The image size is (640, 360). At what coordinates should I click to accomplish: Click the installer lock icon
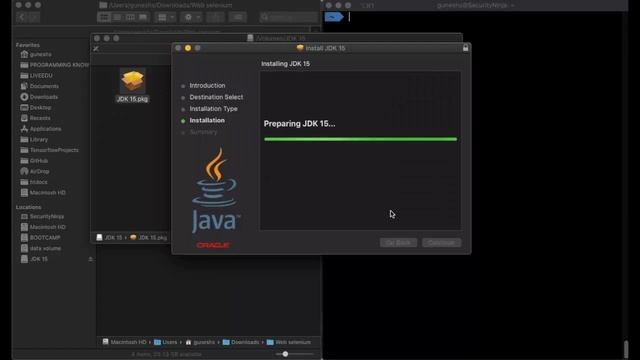tap(465, 48)
